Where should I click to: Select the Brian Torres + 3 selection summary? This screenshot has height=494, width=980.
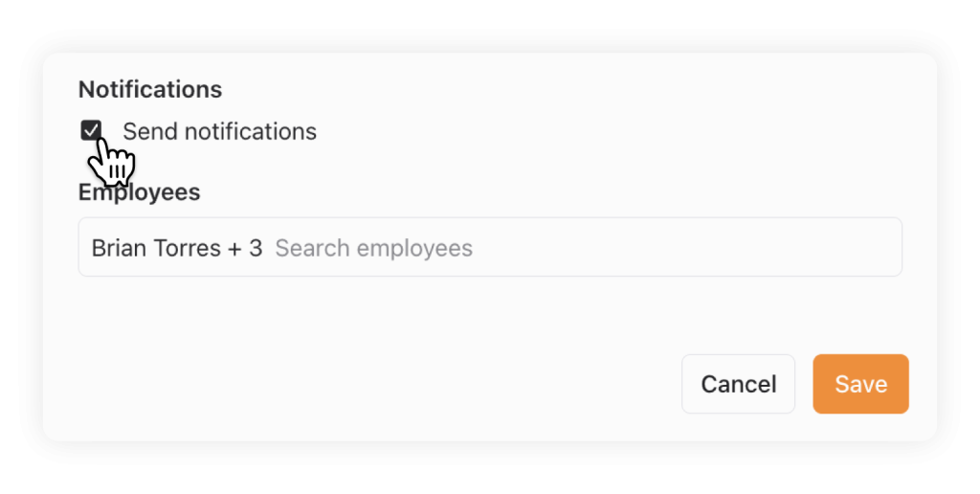coord(177,248)
